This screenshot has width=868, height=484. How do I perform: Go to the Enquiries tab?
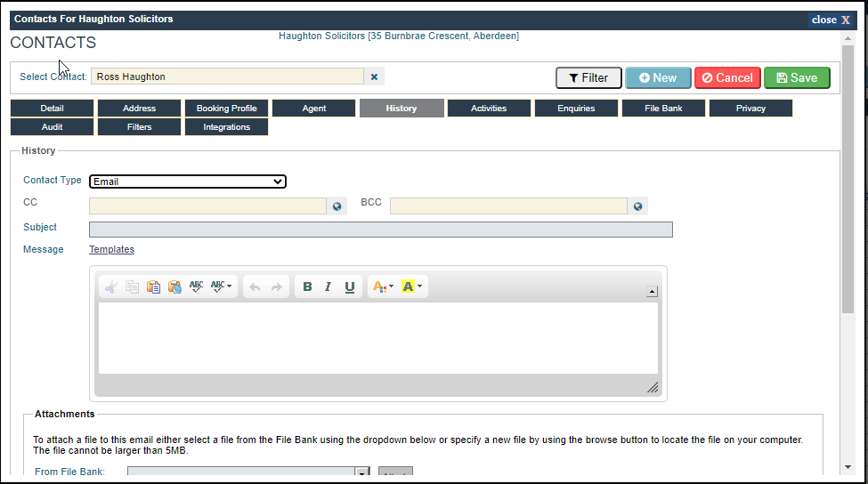point(576,109)
